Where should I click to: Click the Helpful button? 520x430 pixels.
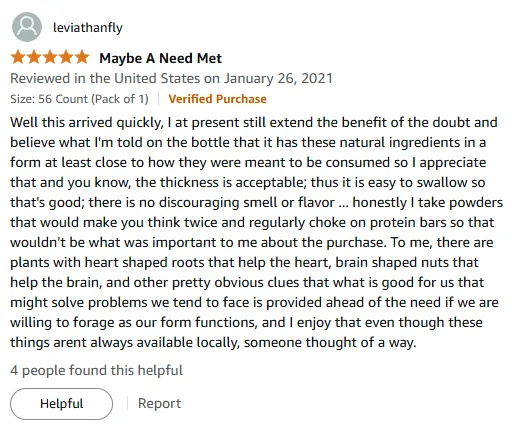61,404
